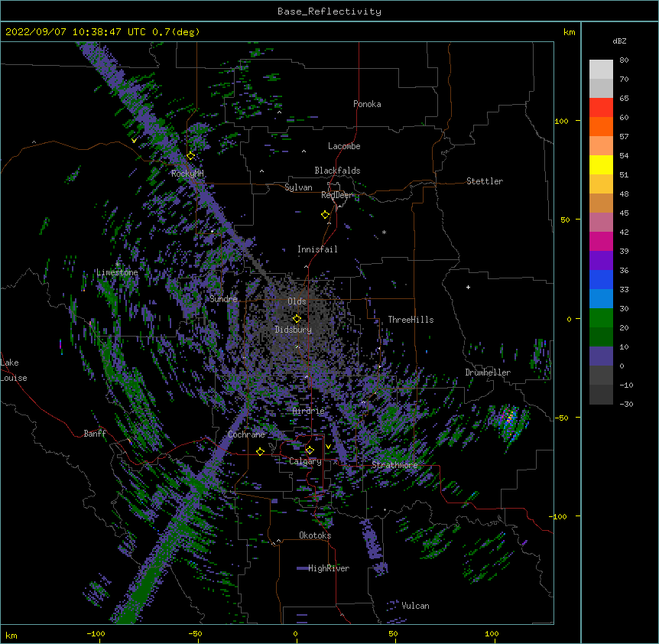Select the Airdrie city label
Viewport: 659px width, 644px height.
pos(309,411)
